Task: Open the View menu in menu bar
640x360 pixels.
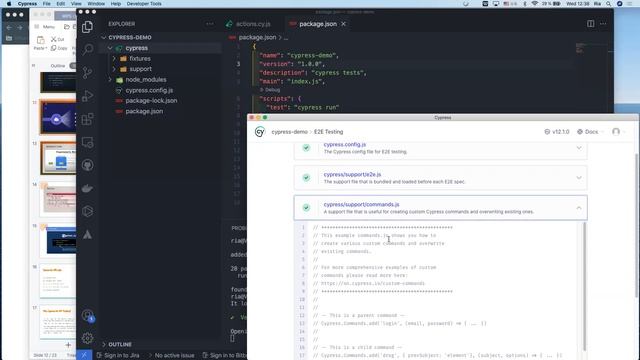Action: (76, 4)
